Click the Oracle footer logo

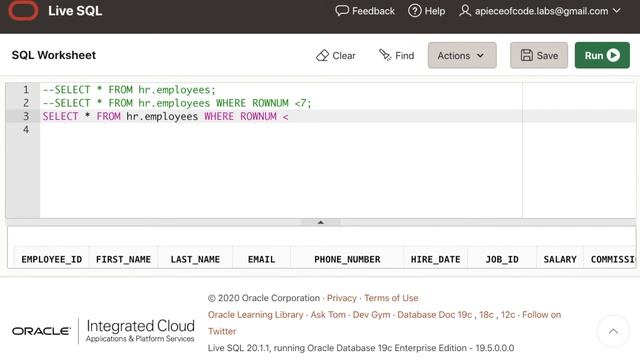point(41,331)
